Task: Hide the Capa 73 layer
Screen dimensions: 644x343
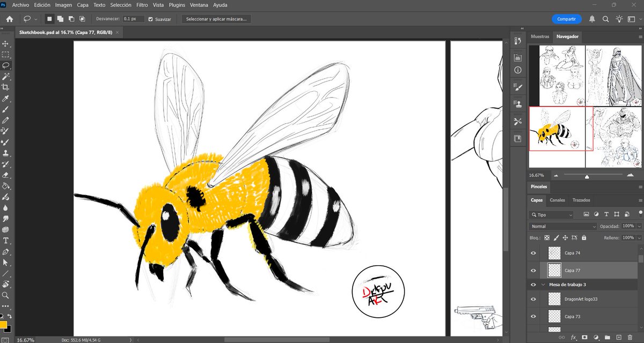Action: [x=533, y=317]
